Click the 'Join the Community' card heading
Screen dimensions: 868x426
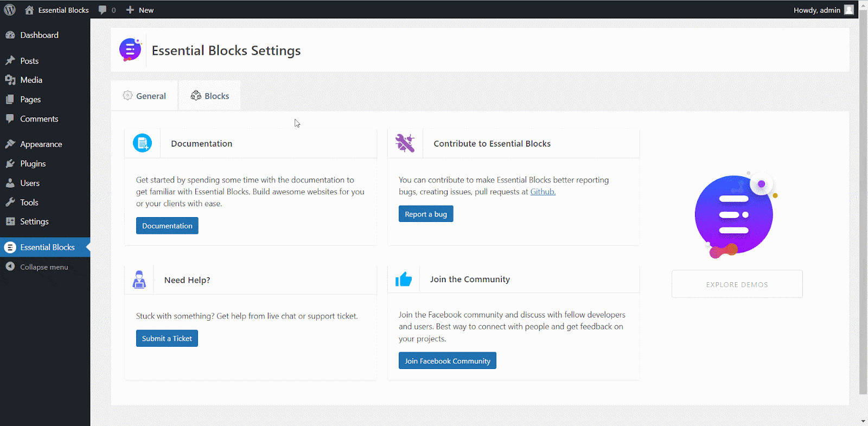click(470, 279)
